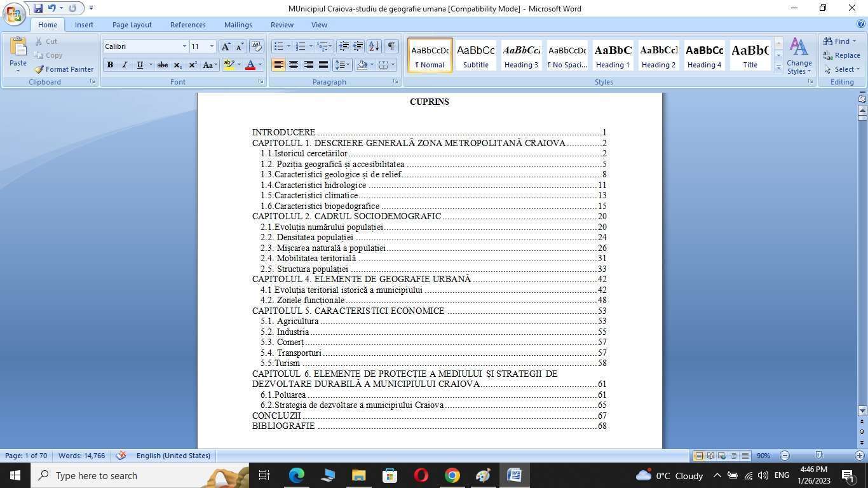Click the Clear Formatting icon
The width and height of the screenshot is (868, 488).
[257, 46]
